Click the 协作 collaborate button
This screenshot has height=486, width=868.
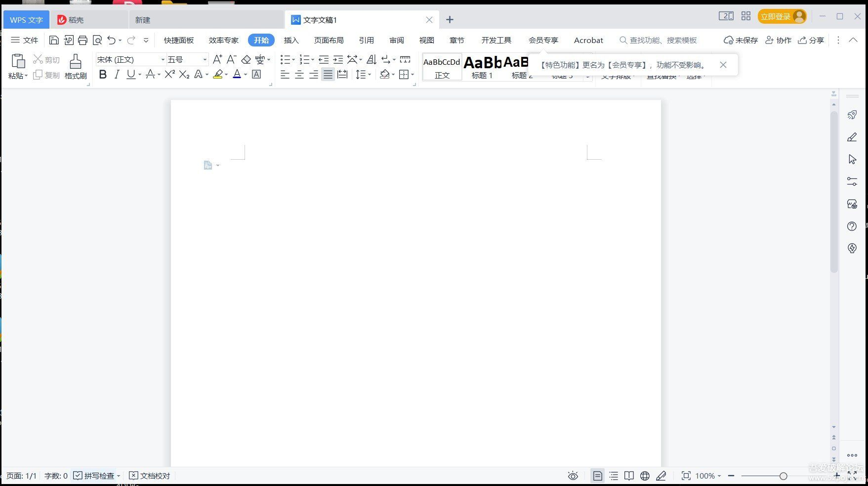(778, 40)
